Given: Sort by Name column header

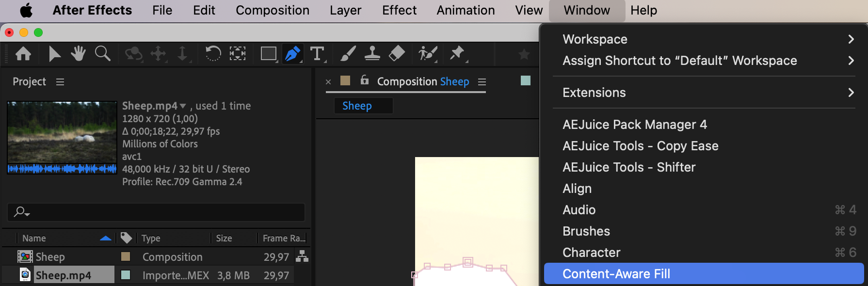Looking at the screenshot, I should [34, 238].
